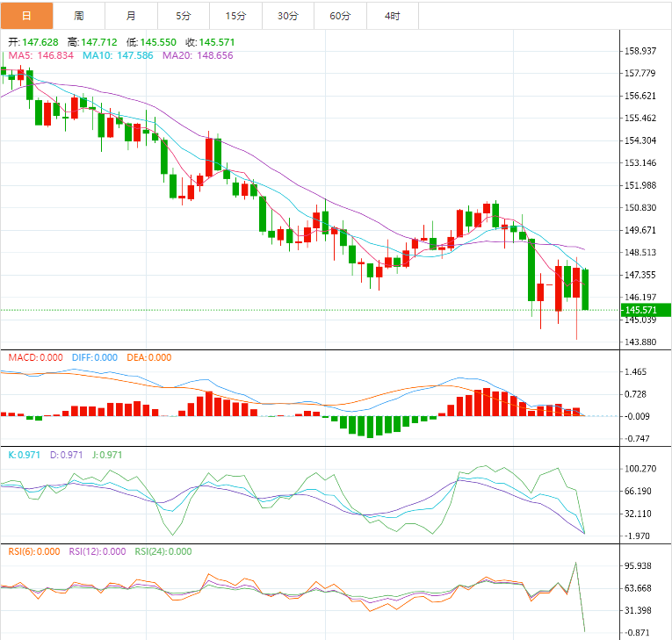
Task: Click the RSI(12):0.000 label
Action: click(x=98, y=551)
